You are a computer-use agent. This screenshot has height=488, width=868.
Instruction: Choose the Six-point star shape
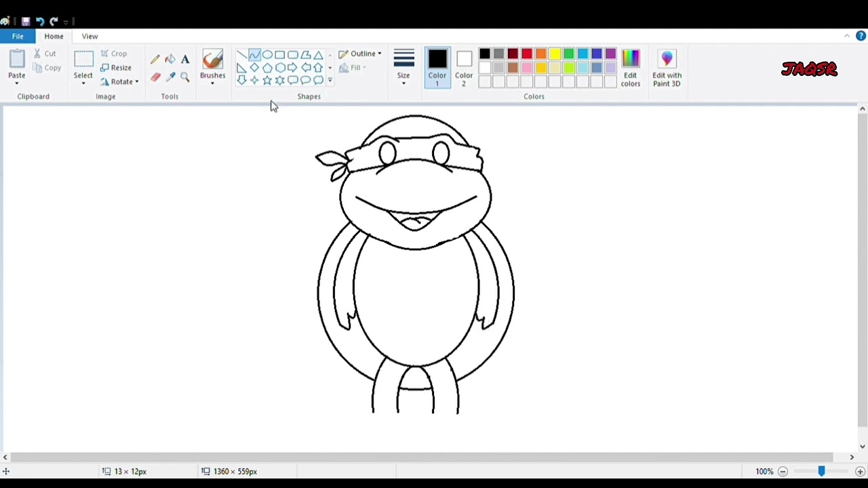coord(280,81)
